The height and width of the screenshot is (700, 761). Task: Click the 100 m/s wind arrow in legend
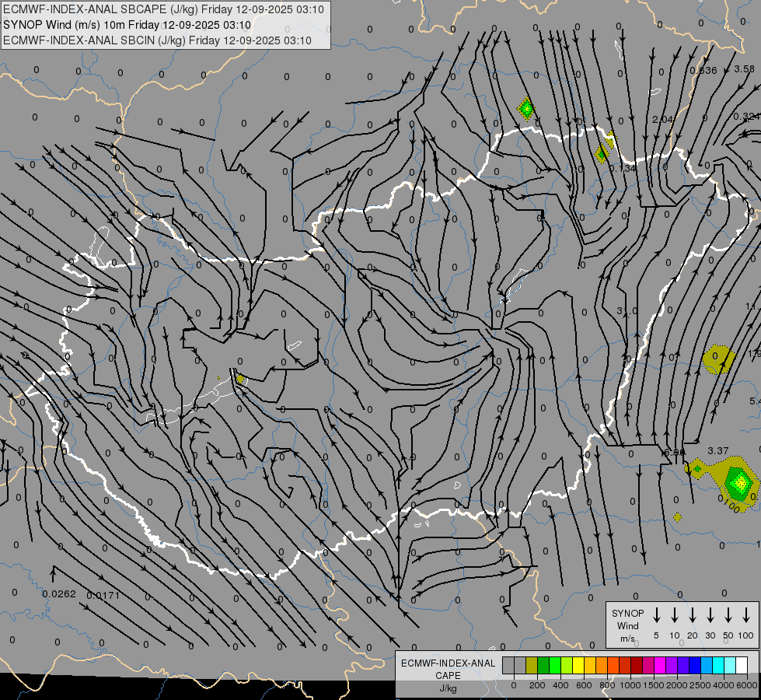746,615
